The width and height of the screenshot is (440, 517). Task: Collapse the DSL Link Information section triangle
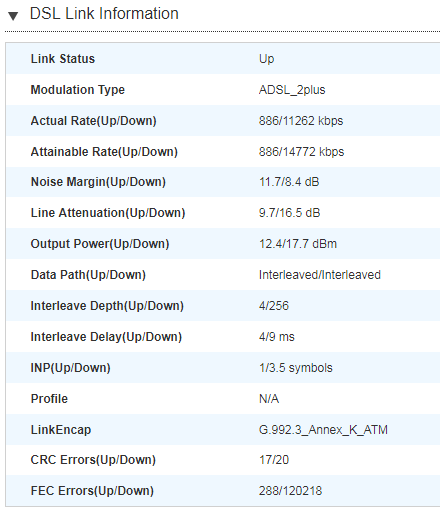click(x=13, y=16)
